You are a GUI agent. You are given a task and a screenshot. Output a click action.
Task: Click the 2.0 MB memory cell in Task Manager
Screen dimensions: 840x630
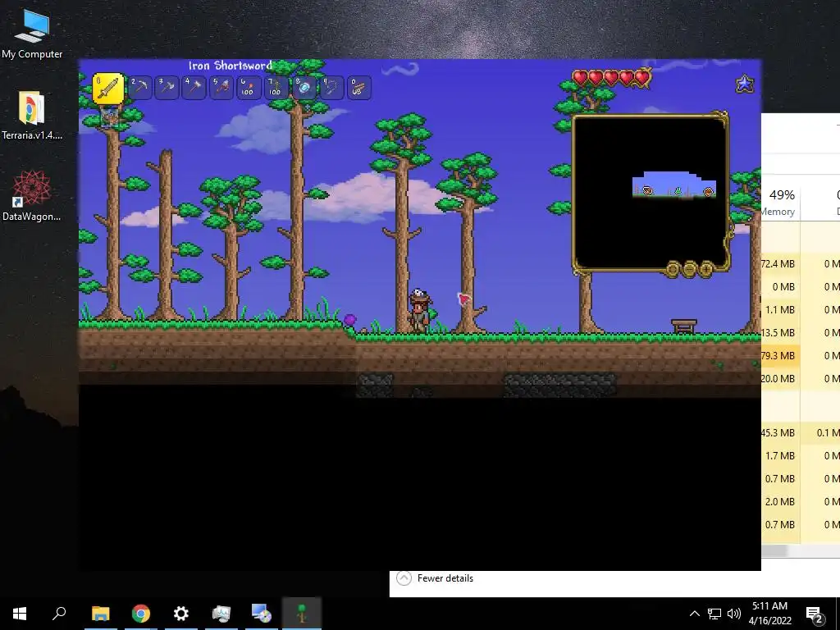[779, 501]
